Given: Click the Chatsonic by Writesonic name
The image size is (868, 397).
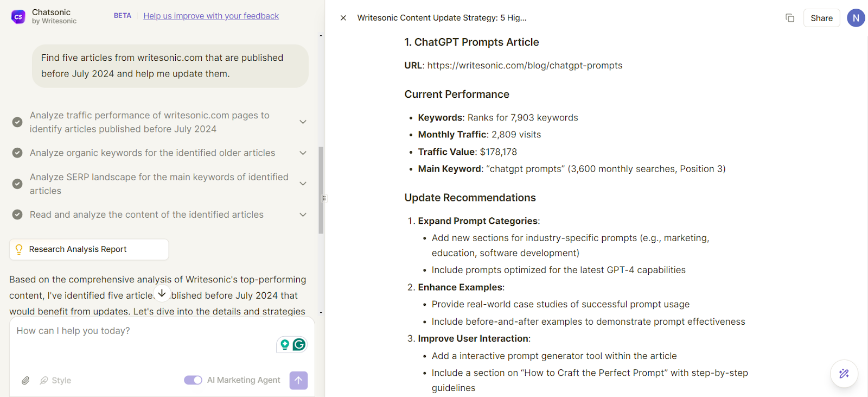Looking at the screenshot, I should [54, 16].
